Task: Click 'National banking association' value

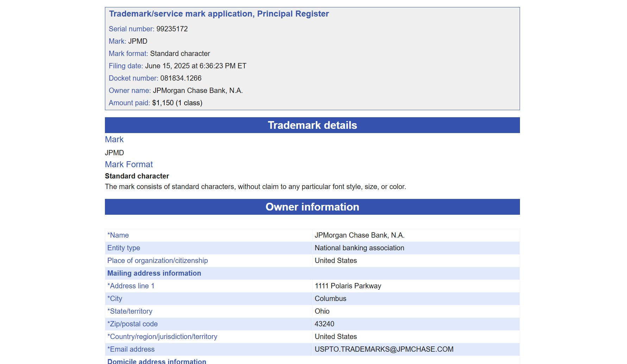Action: tap(359, 248)
